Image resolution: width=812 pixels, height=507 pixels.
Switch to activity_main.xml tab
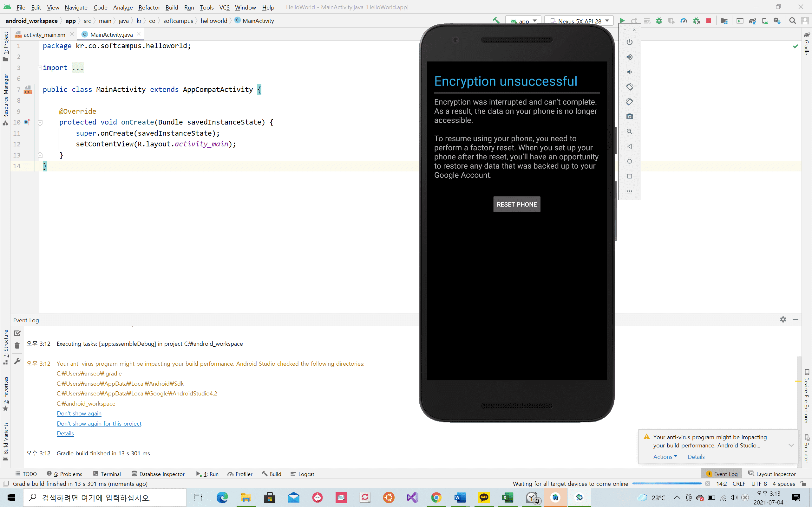(x=45, y=35)
